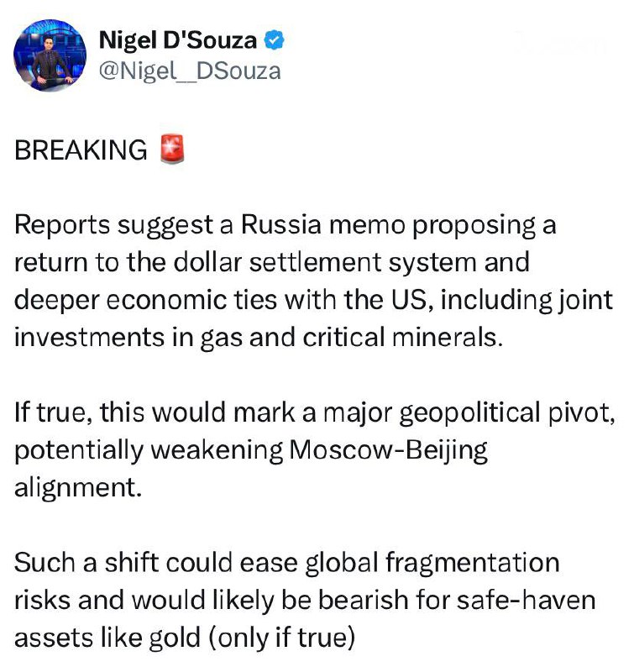Open Nigel D'Souza's profile picture
634x672 pixels.
50,55
